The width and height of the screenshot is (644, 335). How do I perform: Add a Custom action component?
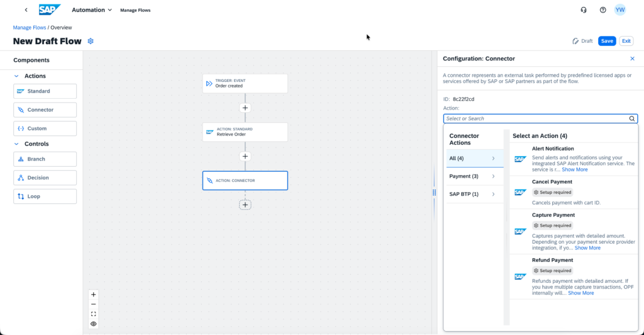click(x=45, y=128)
